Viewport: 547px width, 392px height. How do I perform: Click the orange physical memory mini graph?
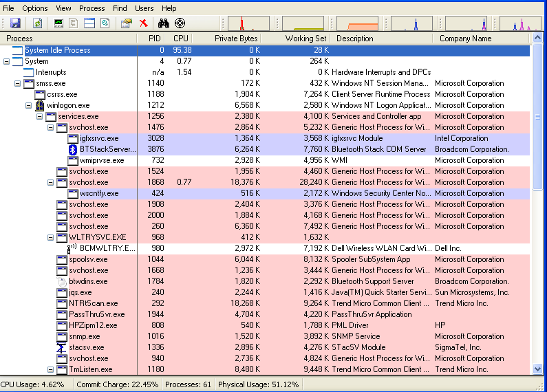tap(358, 23)
